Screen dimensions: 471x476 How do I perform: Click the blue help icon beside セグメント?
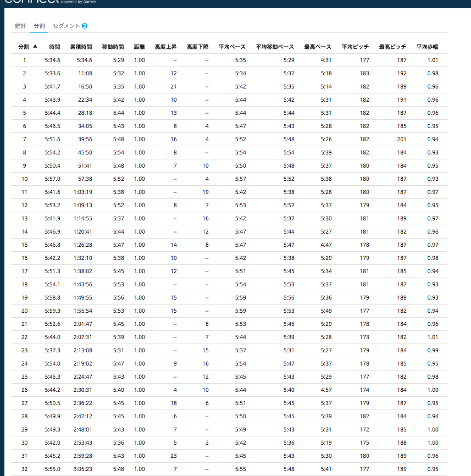coord(85,26)
